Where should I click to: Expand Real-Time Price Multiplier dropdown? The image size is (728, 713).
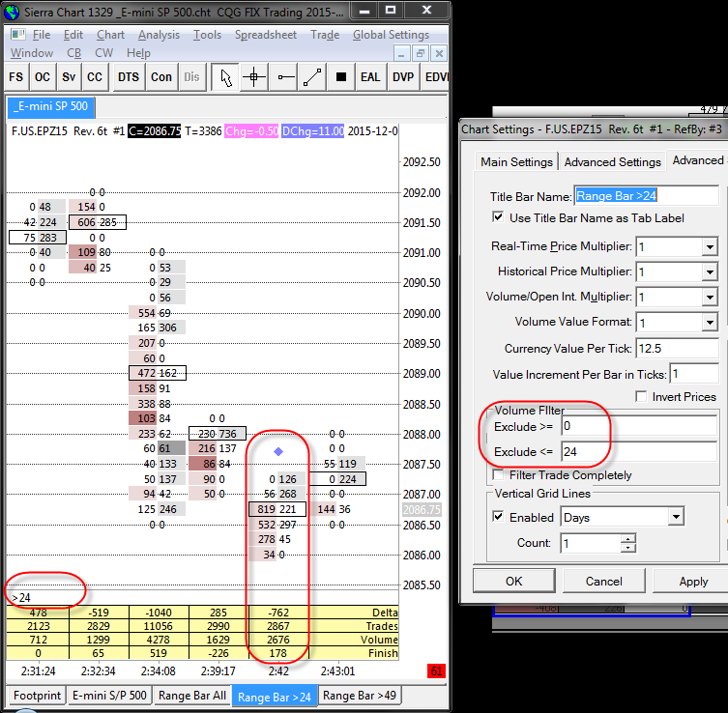pos(710,246)
